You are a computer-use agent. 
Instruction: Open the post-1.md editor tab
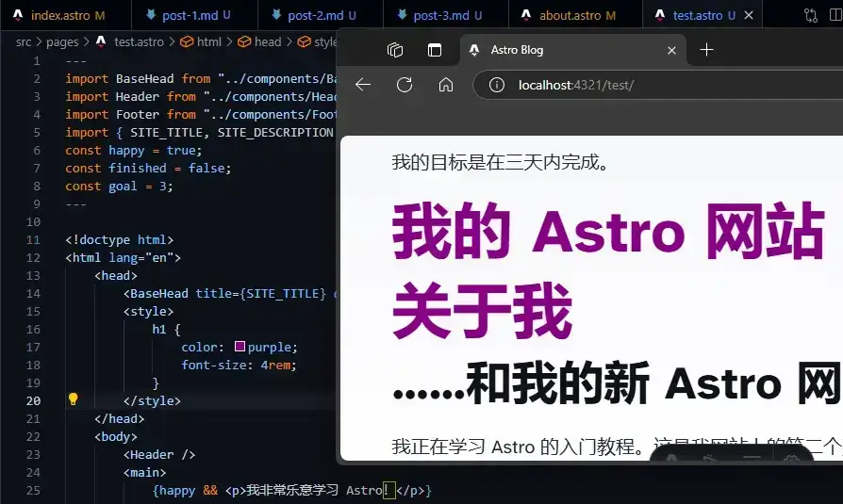point(194,15)
